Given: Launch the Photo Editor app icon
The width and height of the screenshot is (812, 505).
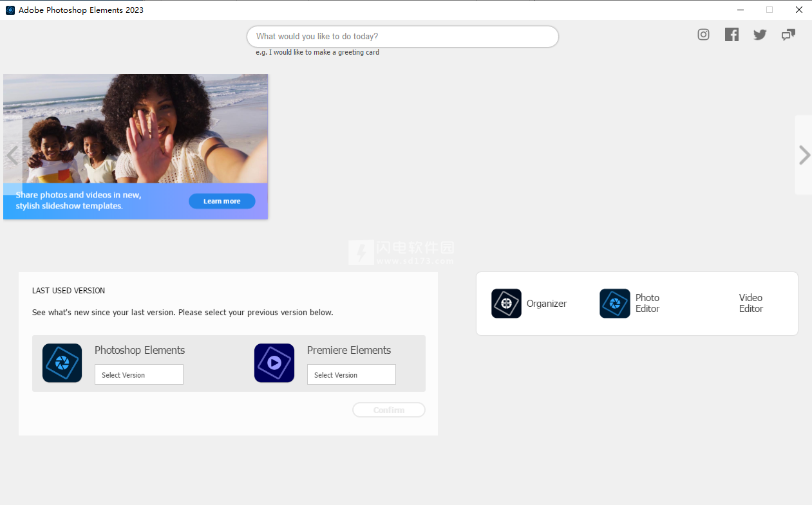Looking at the screenshot, I should coord(615,303).
